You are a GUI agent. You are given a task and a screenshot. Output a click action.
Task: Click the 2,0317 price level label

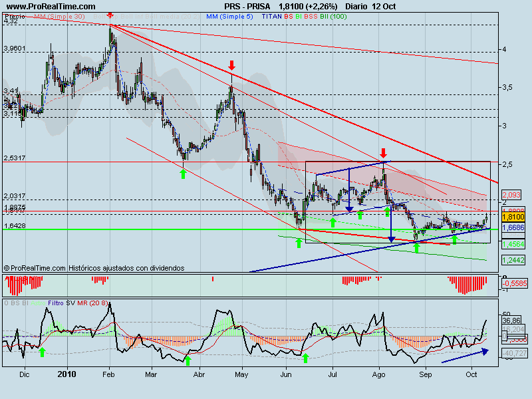pyautogui.click(x=15, y=196)
